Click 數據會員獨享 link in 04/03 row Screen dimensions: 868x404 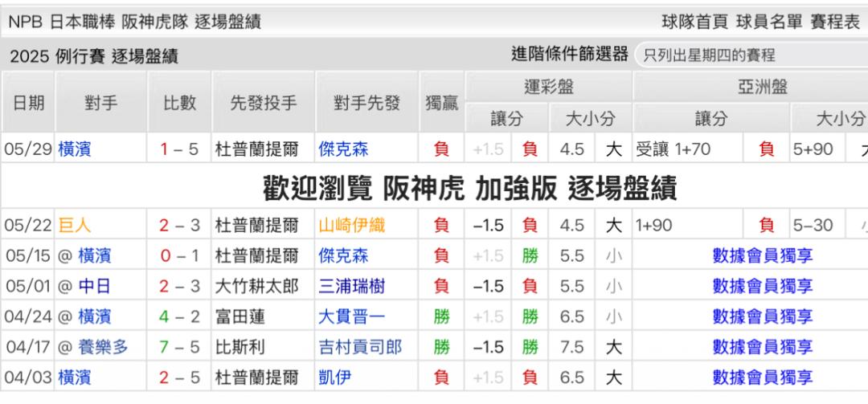(763, 377)
